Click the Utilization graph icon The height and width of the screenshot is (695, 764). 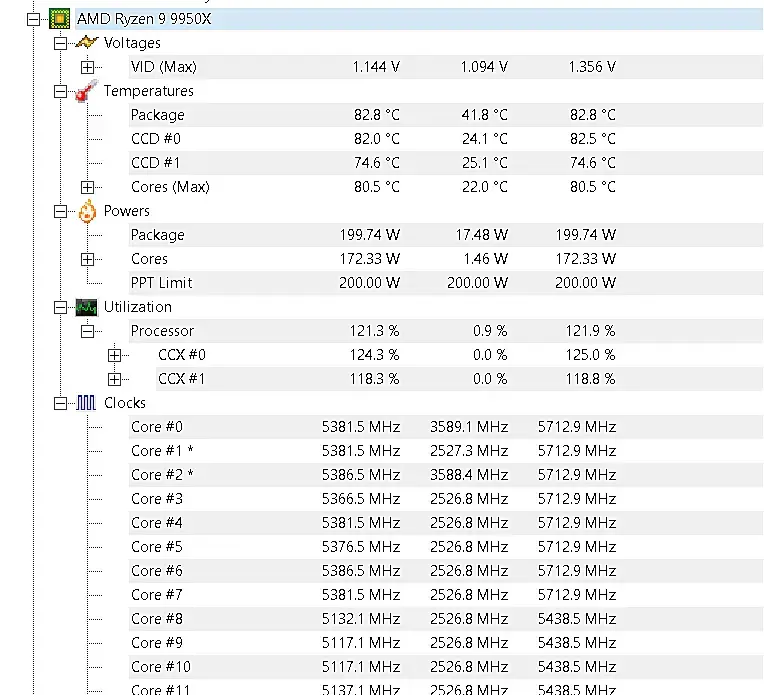coord(86,308)
